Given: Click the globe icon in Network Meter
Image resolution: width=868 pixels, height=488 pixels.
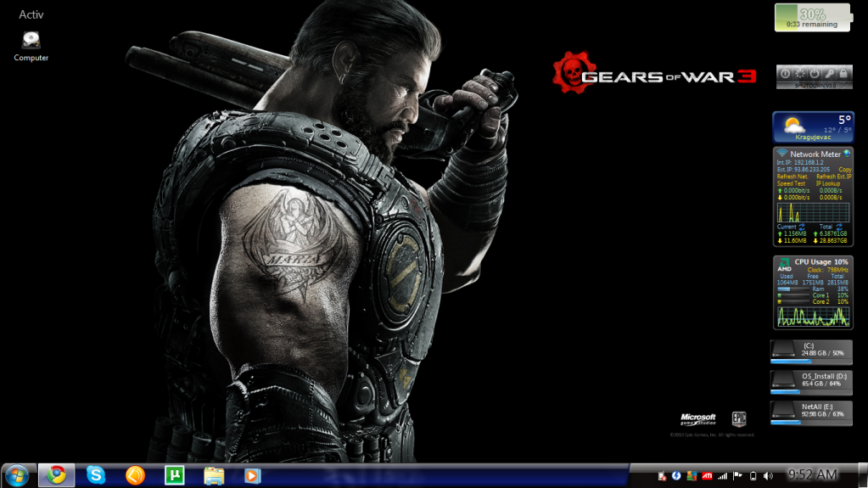Looking at the screenshot, I should pyautogui.click(x=847, y=154).
